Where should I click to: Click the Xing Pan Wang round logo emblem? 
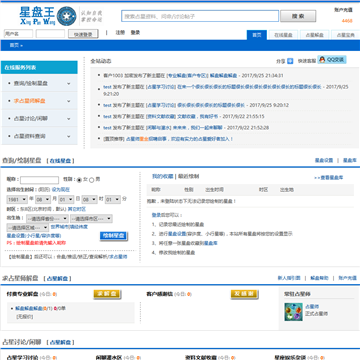(66, 16)
